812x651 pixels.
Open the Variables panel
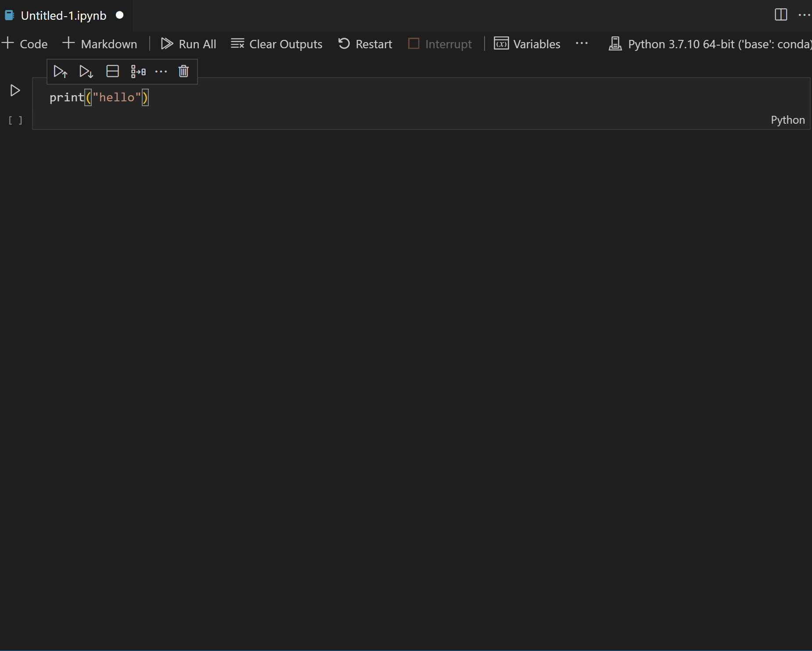tap(527, 44)
